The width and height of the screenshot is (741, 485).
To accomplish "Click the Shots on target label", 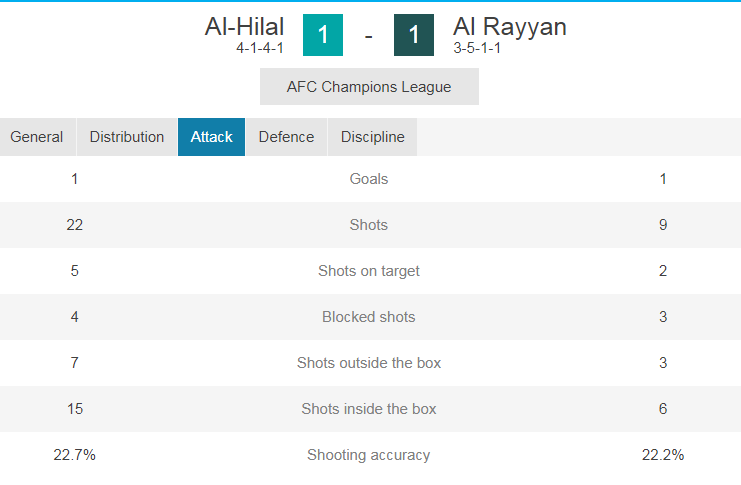I will [x=369, y=271].
